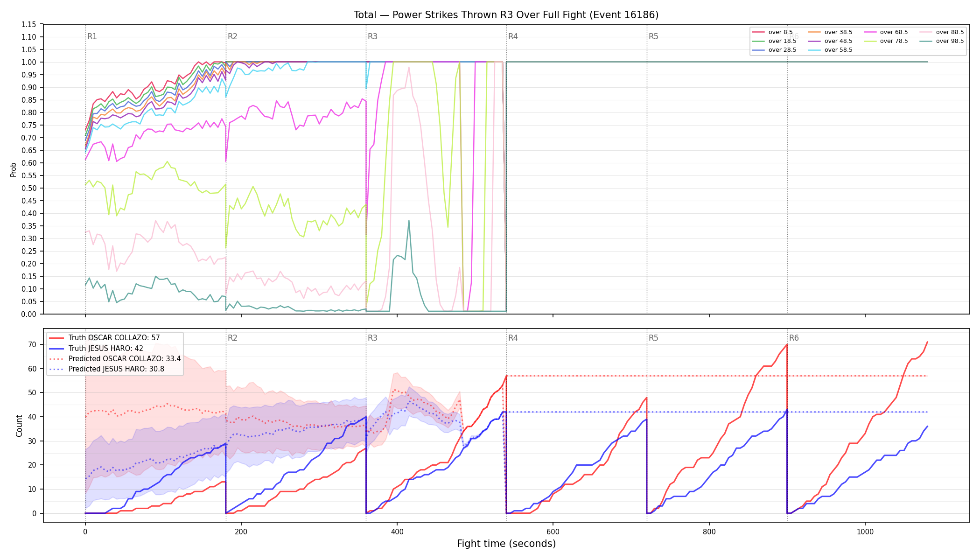Click the R6 round marker in bottom chart
Image resolution: width=980 pixels, height=560 pixels.
[794, 338]
